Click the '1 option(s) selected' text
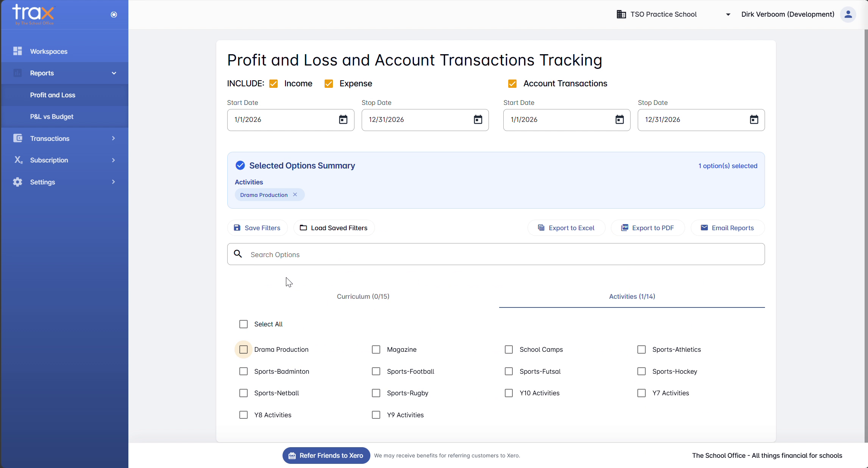The height and width of the screenshot is (468, 868). pos(728,166)
